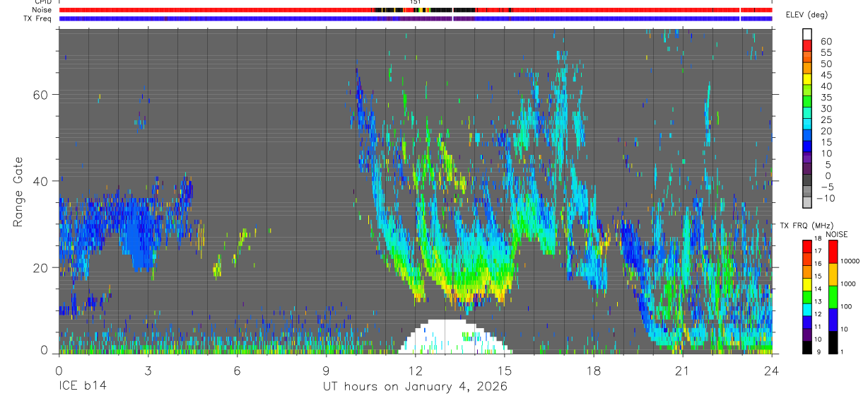Click the '3' tick label on the UT axis
Screen dimensions: 868x401
pyautogui.click(x=148, y=371)
